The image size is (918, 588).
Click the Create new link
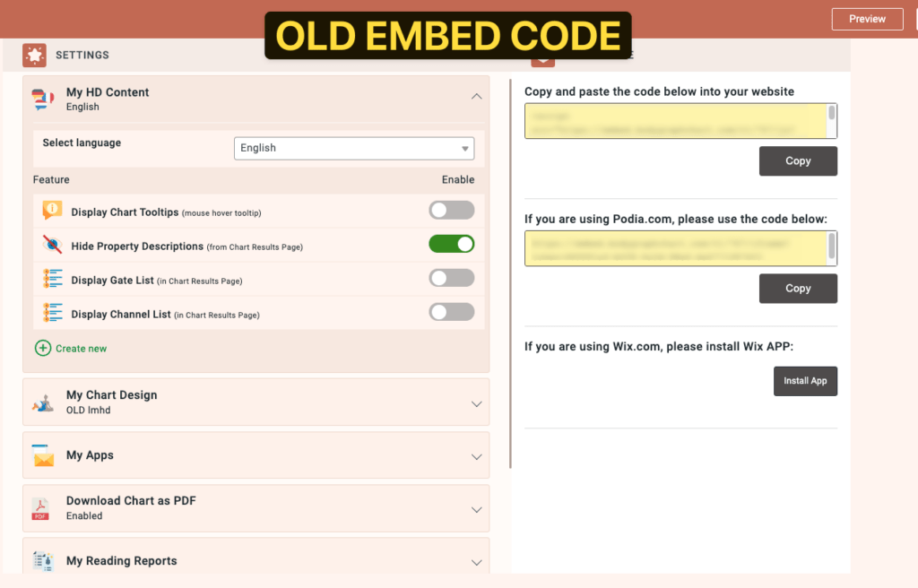point(71,349)
